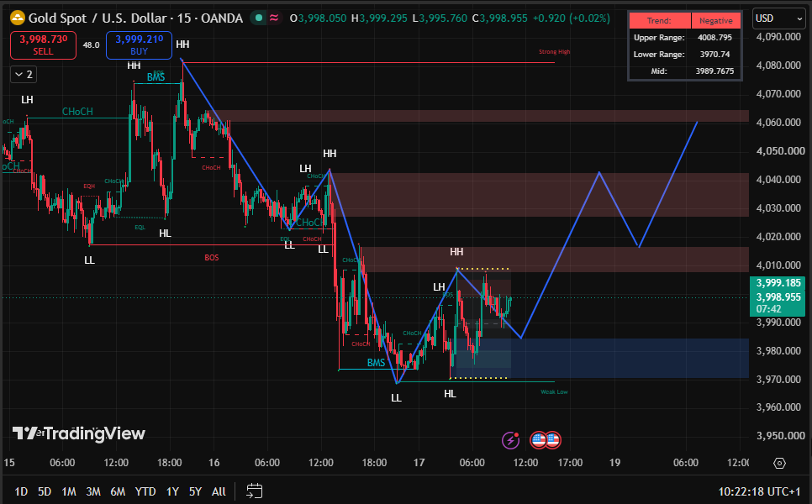This screenshot has width=812, height=504.
Task: Click the Lower Range value 3970.74
Action: [714, 54]
